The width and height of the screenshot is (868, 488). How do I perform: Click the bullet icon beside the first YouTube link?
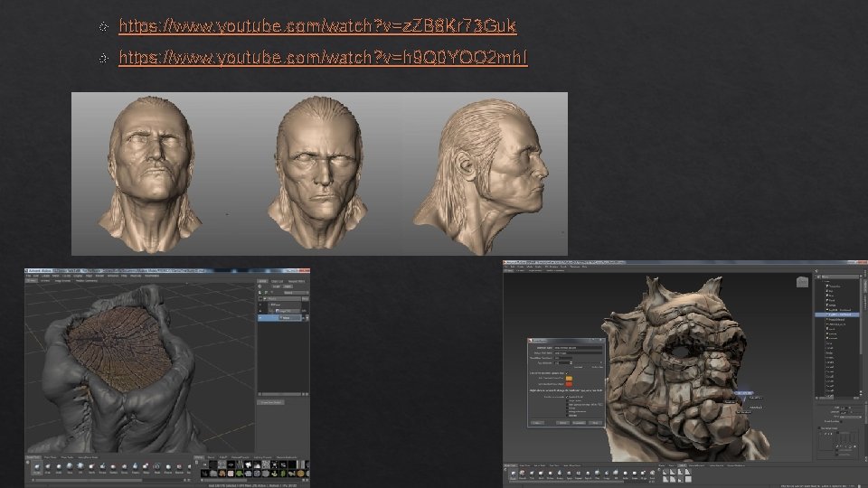(x=104, y=25)
